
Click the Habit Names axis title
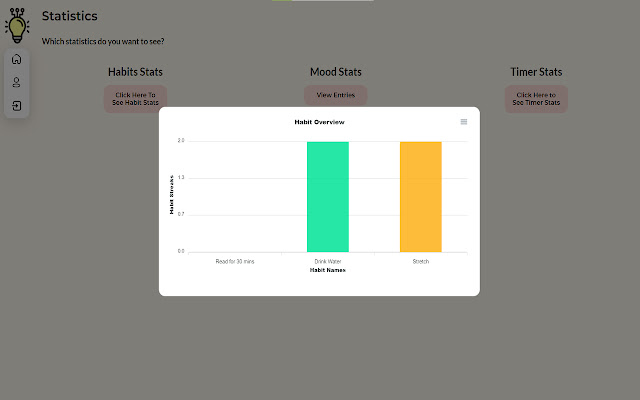(x=328, y=270)
